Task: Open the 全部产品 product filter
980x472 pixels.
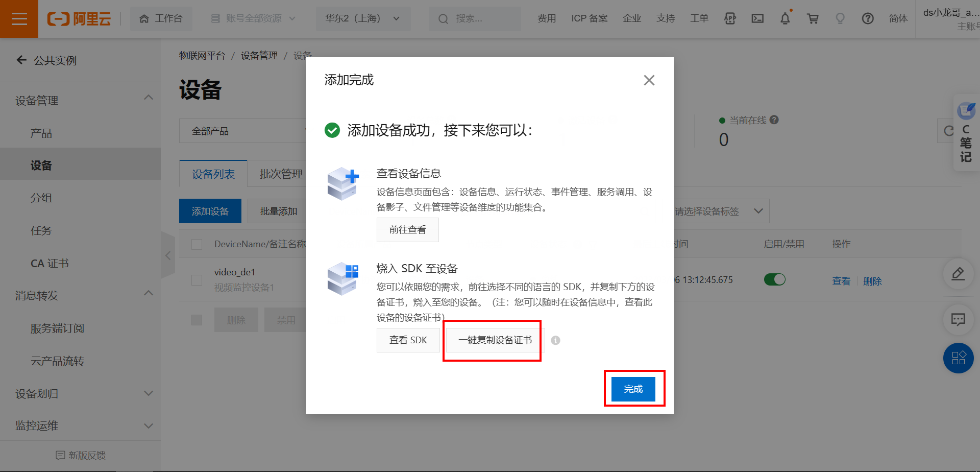Action: (243, 131)
